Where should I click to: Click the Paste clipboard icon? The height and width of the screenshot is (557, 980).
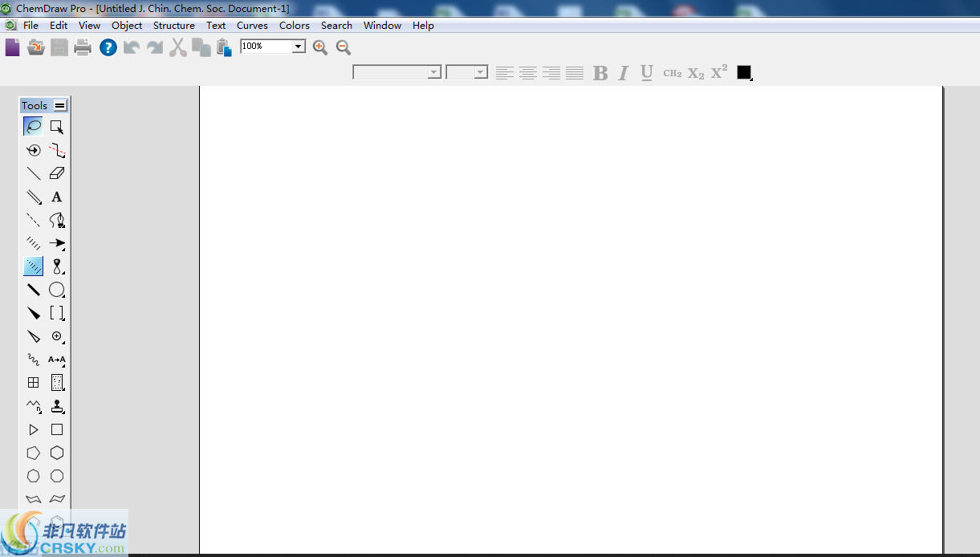tap(224, 47)
